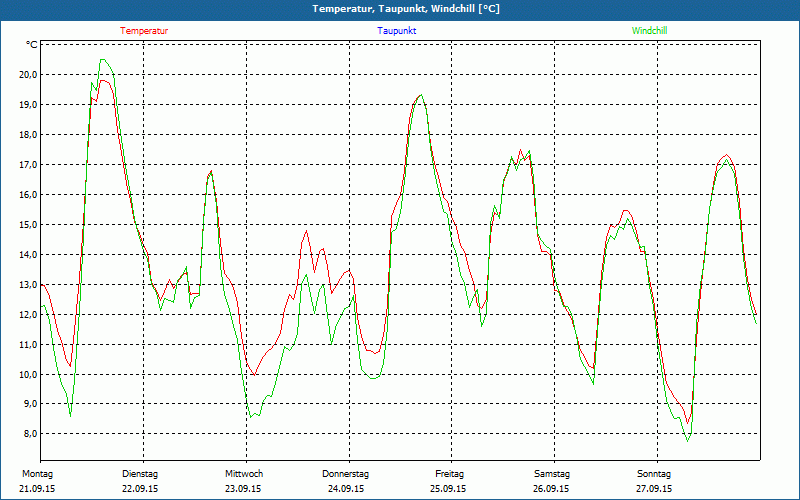Select the Mittwoch day label
This screenshot has width=800, height=500.
tap(244, 473)
